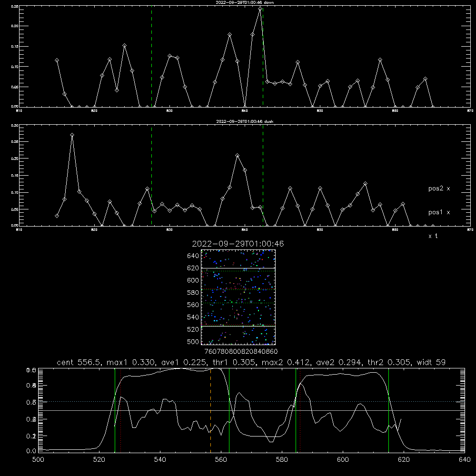Click 'thr1 0.305' in the stats line
This screenshot has height=476, width=476.
click(x=233, y=362)
